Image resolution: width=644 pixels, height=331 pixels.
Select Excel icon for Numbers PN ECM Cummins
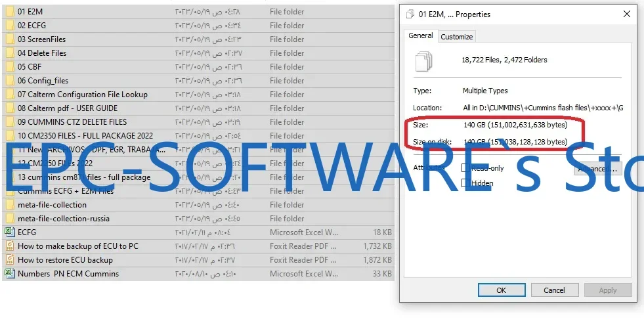(10, 273)
